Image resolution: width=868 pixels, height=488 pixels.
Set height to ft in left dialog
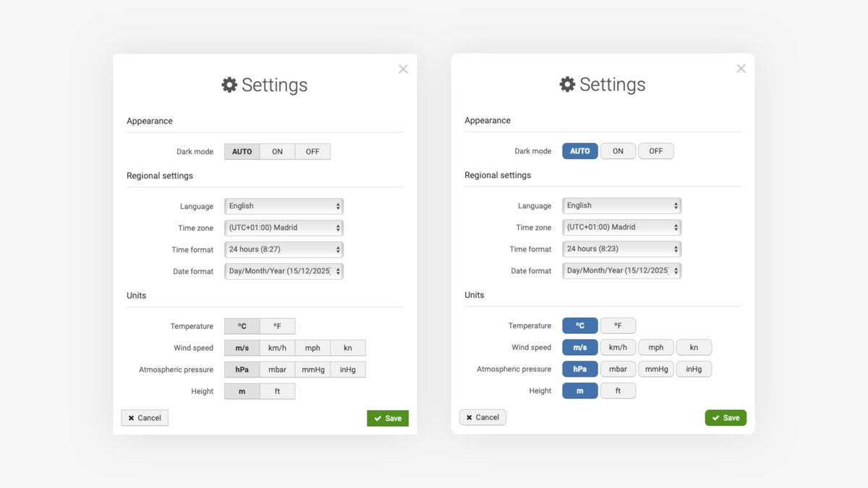[277, 391]
